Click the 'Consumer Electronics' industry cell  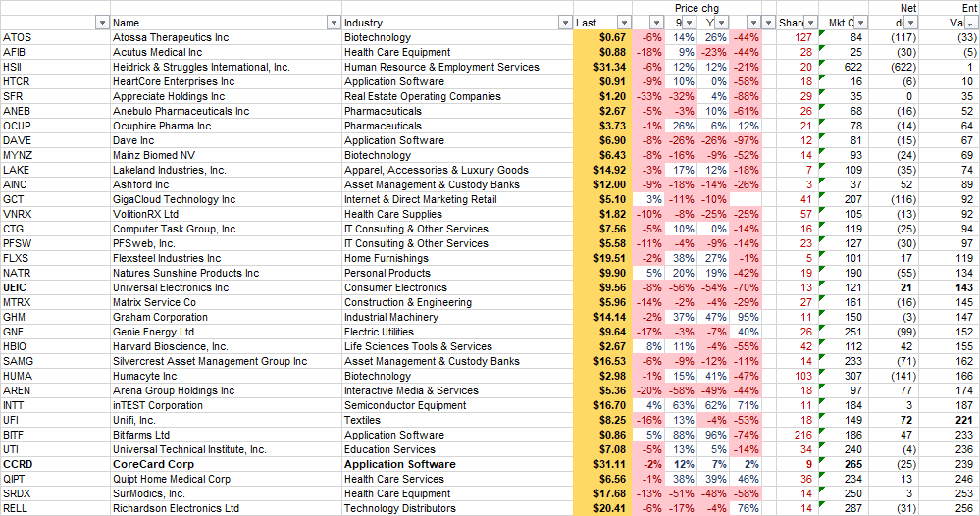457,287
